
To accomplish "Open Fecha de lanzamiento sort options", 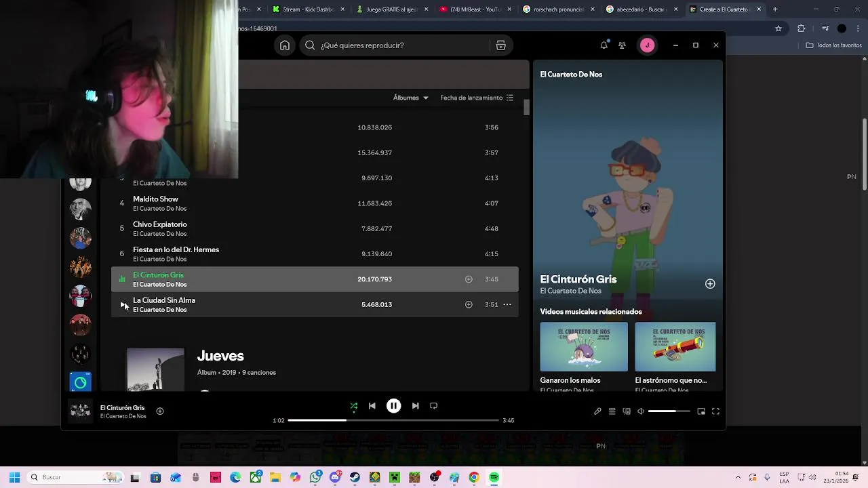I will [x=477, y=98].
